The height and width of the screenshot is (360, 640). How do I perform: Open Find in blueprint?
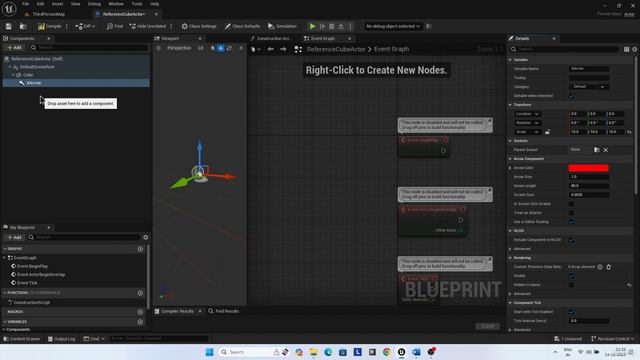(115, 26)
